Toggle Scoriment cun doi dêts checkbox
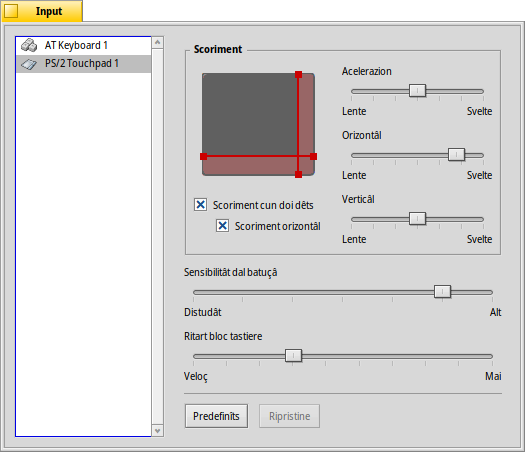The image size is (525, 452). point(201,204)
